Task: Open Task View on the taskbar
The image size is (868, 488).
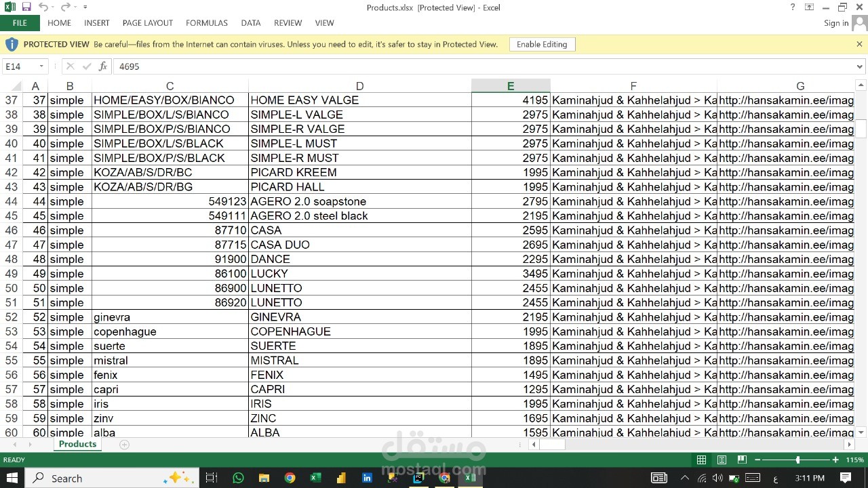Action: [212, 478]
